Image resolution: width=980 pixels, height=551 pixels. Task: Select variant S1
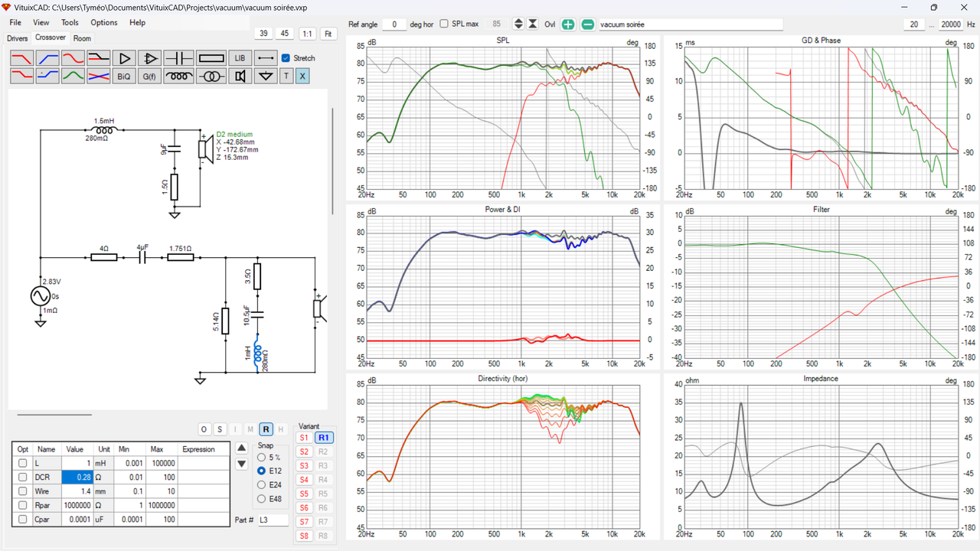pyautogui.click(x=304, y=438)
